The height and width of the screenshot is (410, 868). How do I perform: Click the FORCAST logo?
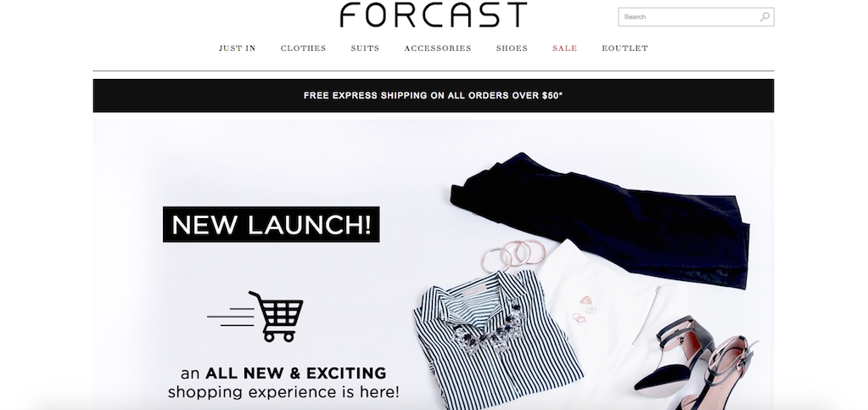pos(433,14)
